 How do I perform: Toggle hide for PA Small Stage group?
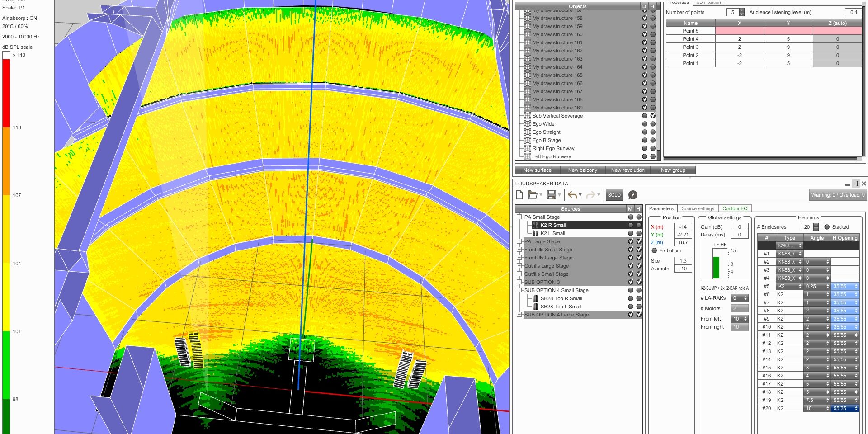639,217
